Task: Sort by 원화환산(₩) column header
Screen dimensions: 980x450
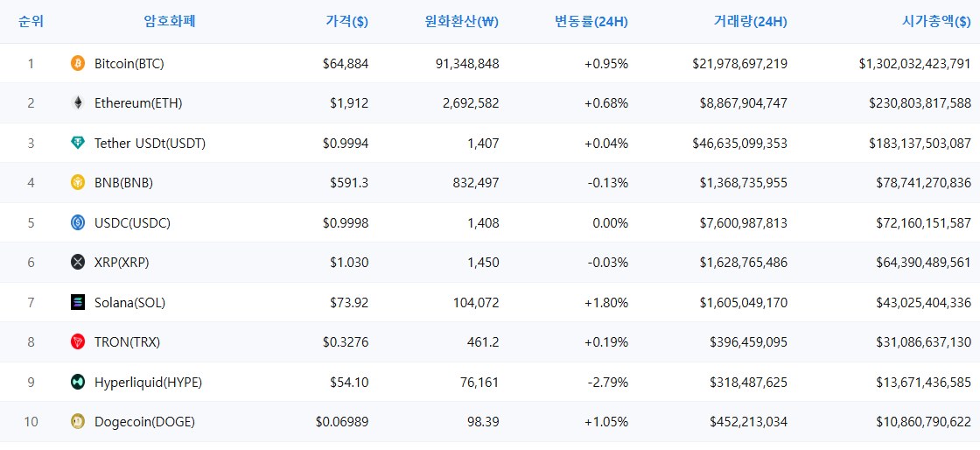Action: (461, 21)
